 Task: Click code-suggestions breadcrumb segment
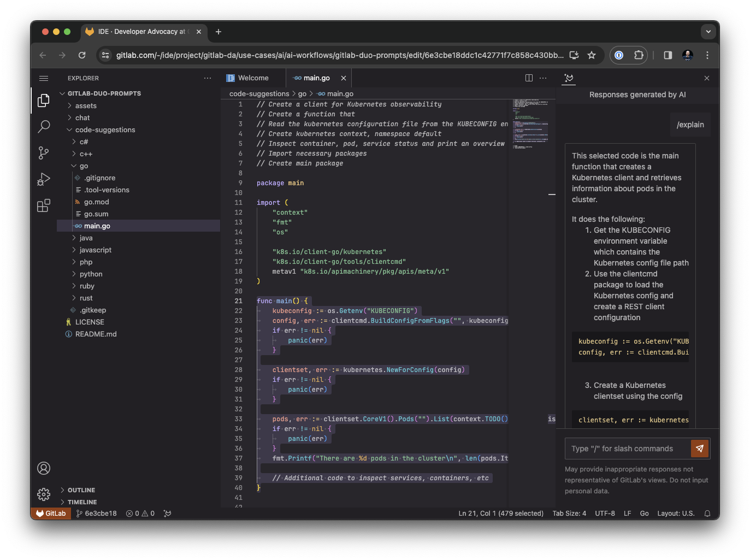coord(259,94)
